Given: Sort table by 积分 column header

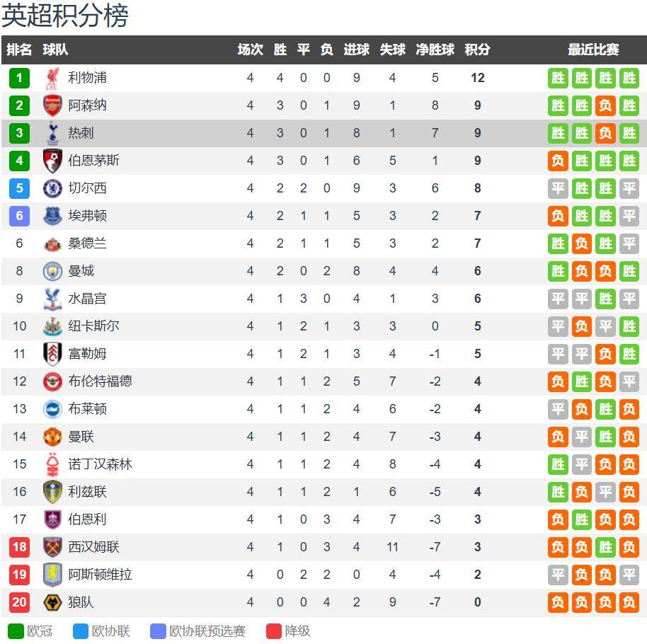Looking at the screenshot, I should pyautogui.click(x=477, y=50).
